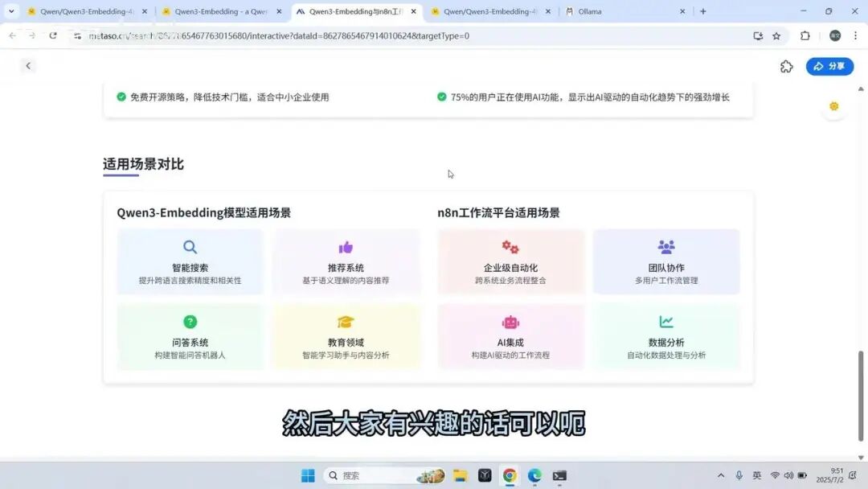Viewport: 868px width, 489px height.
Task: Select the 推荐系统 card title
Action: point(346,268)
